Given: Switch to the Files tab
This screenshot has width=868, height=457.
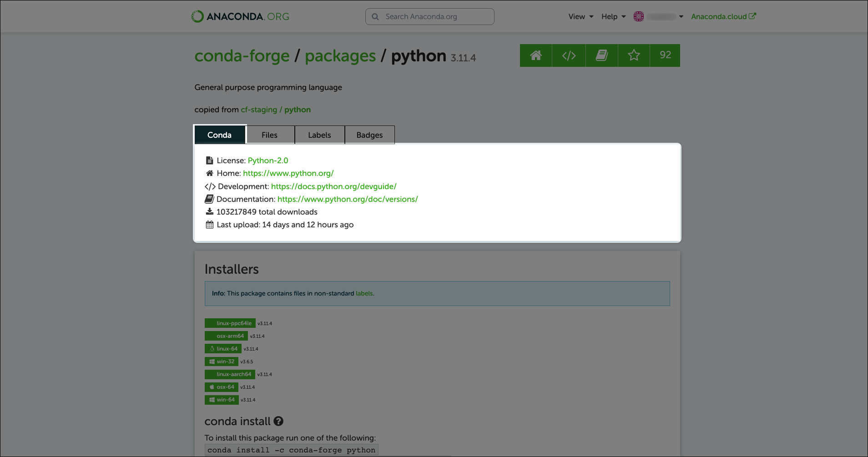Looking at the screenshot, I should coord(270,135).
